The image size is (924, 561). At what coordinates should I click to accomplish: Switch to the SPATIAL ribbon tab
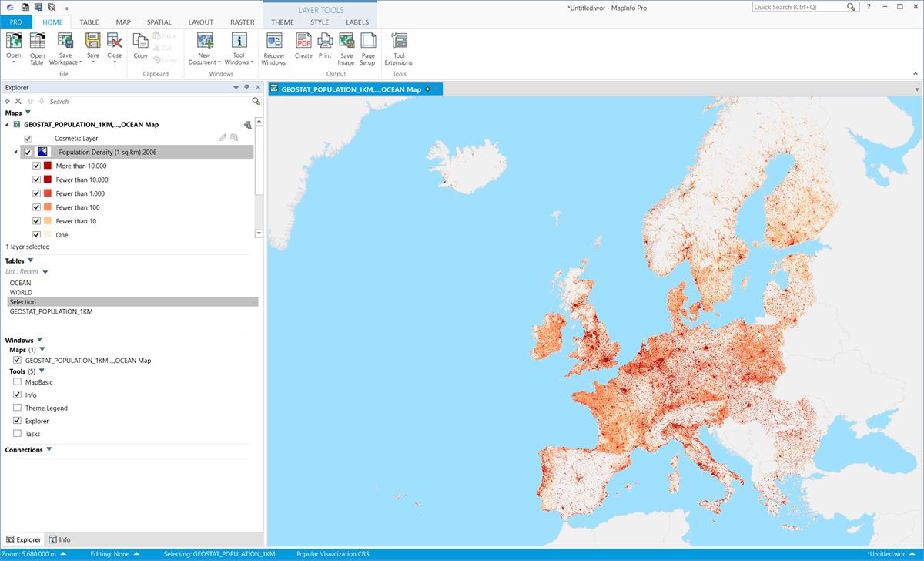(x=159, y=22)
